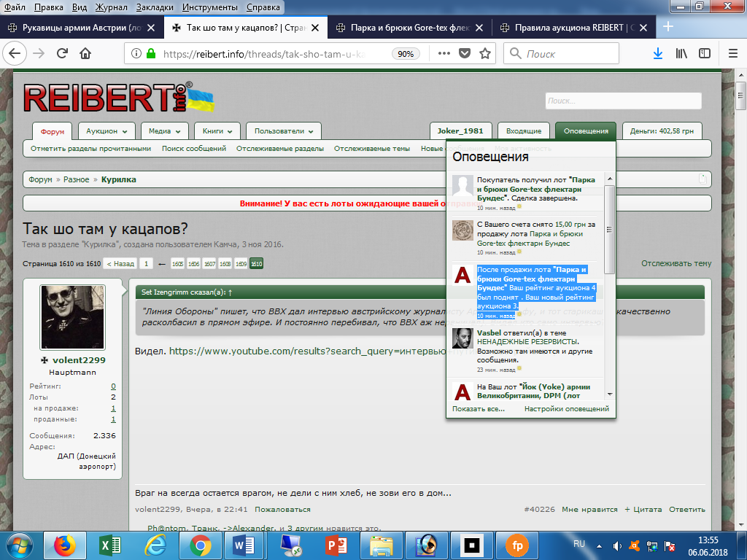Expand the Аукцион dropdown menu

107,131
